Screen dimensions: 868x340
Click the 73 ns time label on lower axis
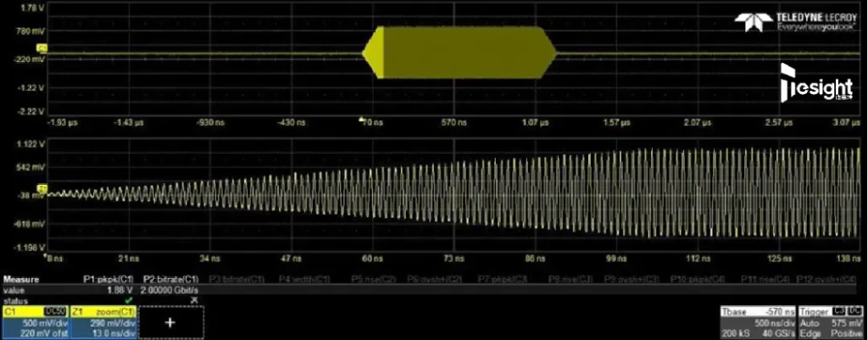click(454, 259)
